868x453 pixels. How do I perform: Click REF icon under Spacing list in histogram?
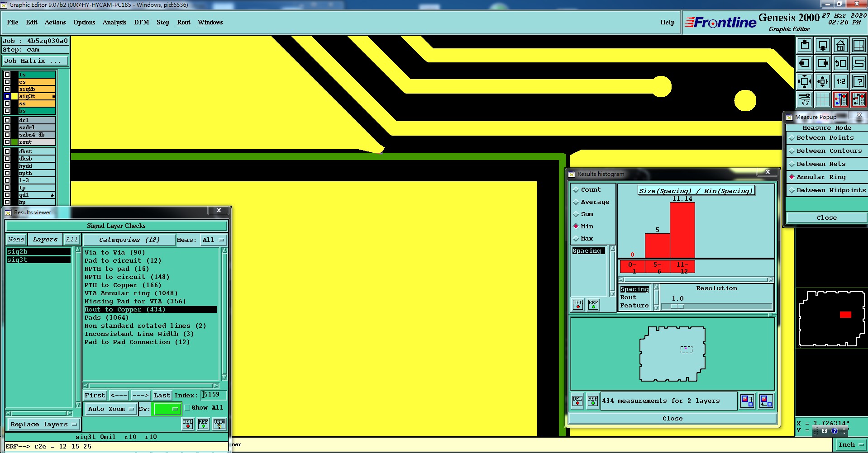pyautogui.click(x=593, y=305)
